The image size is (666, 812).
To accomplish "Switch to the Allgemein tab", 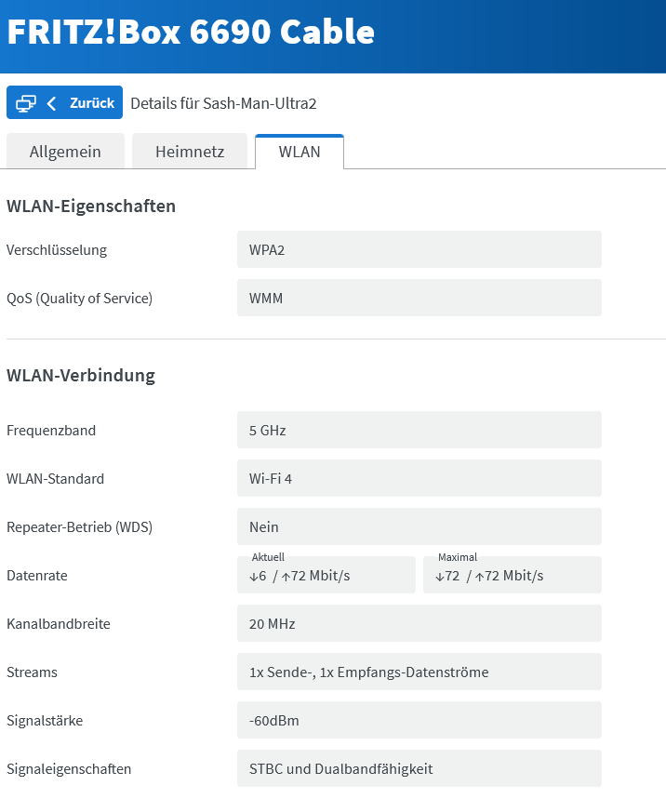I will tap(65, 152).
